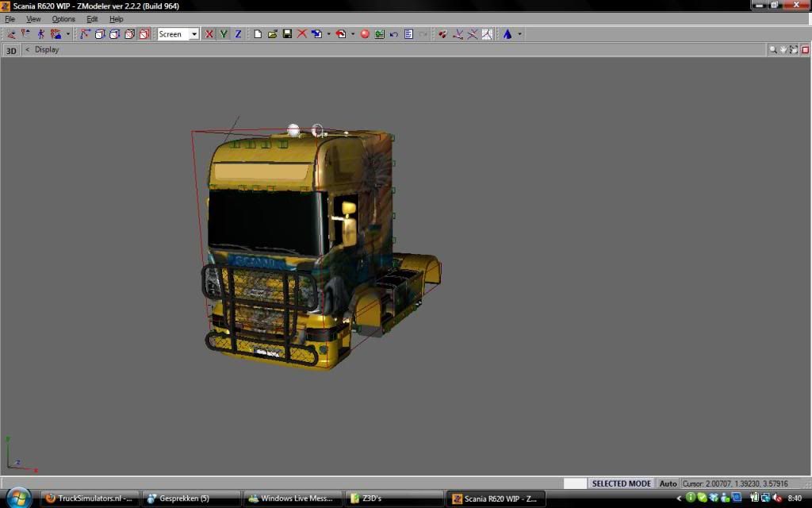Image resolution: width=812 pixels, height=508 pixels.
Task: Click the first axes pivot tool icon
Action: coord(458,34)
